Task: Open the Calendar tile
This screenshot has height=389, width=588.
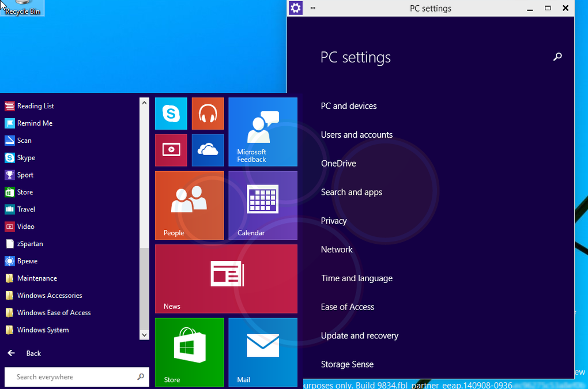Action: click(x=263, y=205)
